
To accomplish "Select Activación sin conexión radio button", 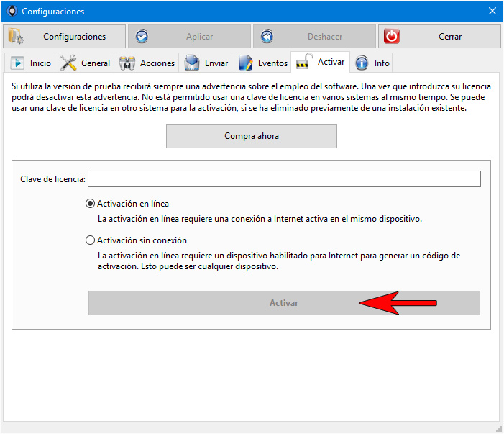I will pos(90,240).
